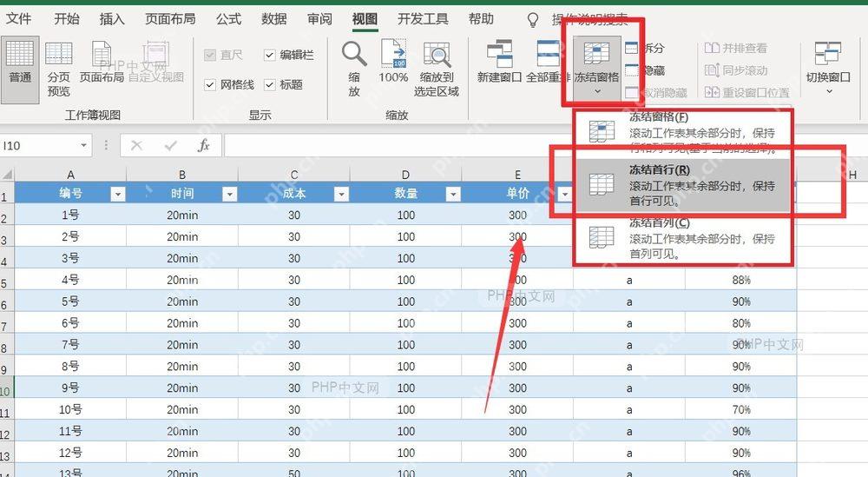Open filter dropdown for 成本 column
The height and width of the screenshot is (477, 868).
[x=341, y=194]
